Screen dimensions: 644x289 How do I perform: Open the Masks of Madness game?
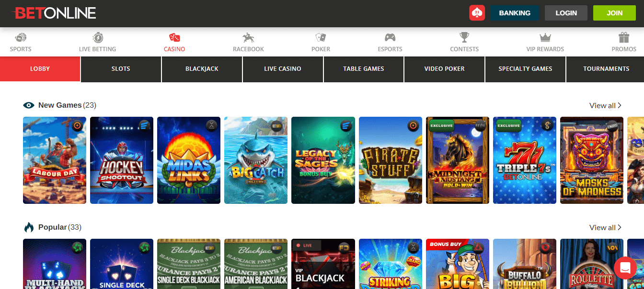click(x=591, y=160)
